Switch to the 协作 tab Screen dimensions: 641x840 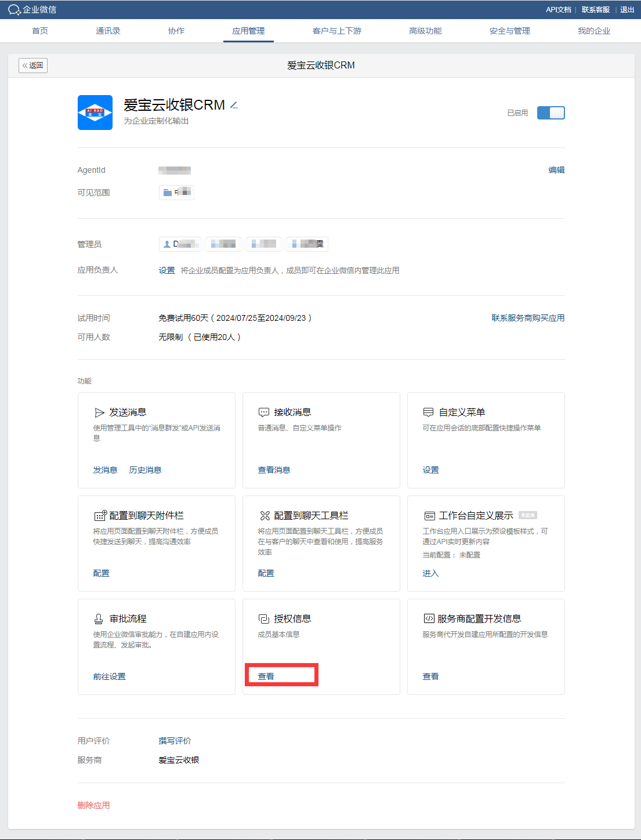pyautogui.click(x=176, y=31)
